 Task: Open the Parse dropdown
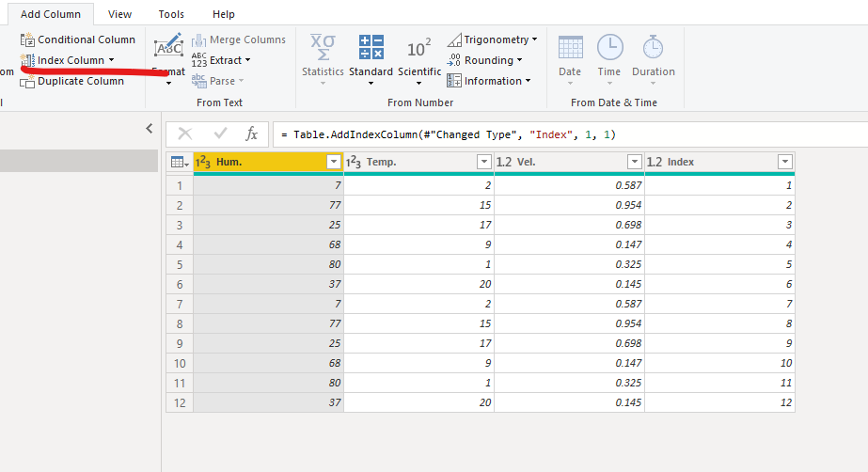[x=217, y=81]
